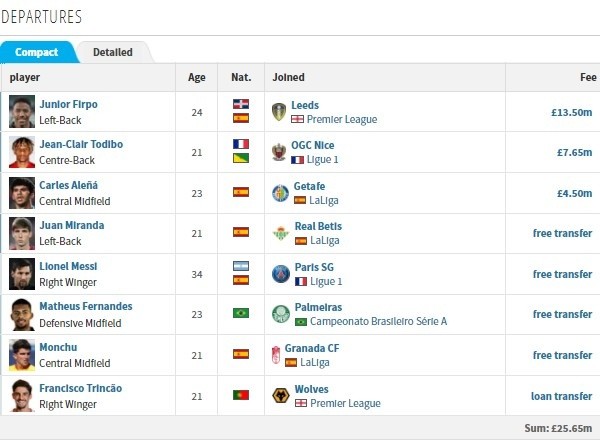
Task: Switch to the Detailed tab
Action: click(x=113, y=52)
